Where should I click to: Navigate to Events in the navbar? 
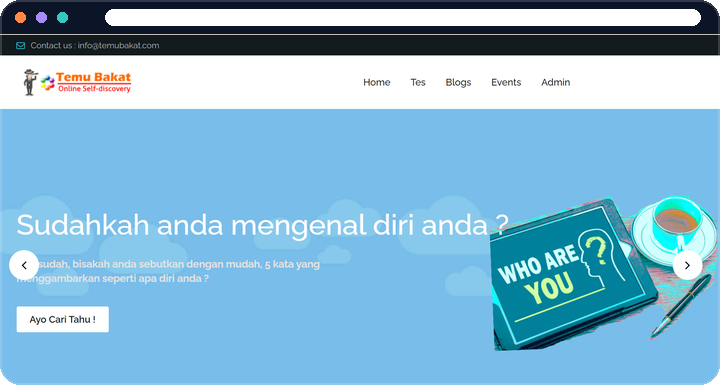click(x=506, y=82)
